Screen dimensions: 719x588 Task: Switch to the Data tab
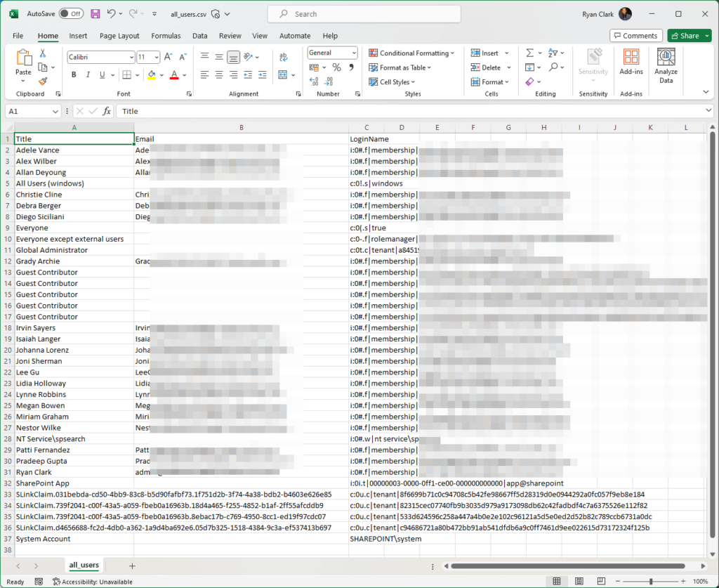click(199, 36)
